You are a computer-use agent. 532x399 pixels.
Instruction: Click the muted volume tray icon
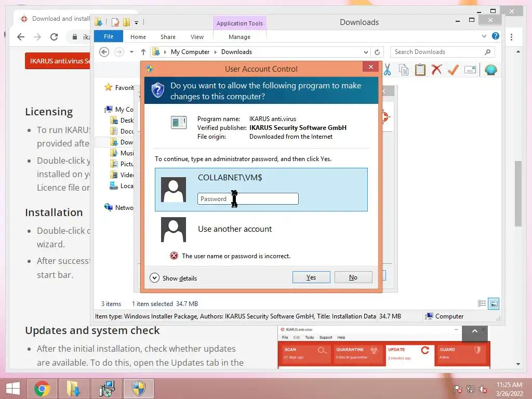483,389
